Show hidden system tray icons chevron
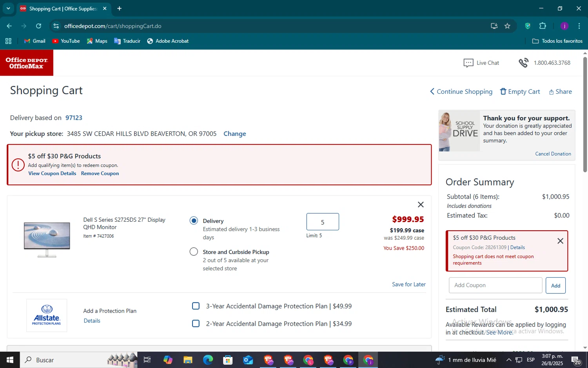The image size is (588, 368). click(x=509, y=360)
